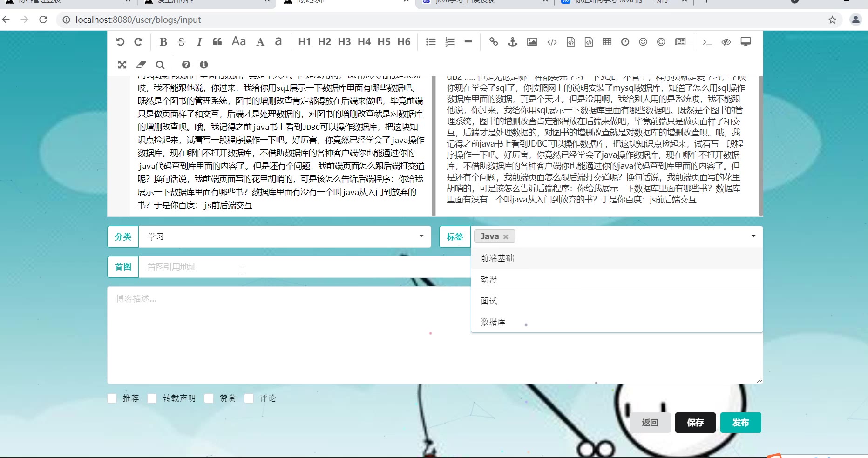Insert an H2 heading
This screenshot has width=868, height=458.
click(325, 42)
